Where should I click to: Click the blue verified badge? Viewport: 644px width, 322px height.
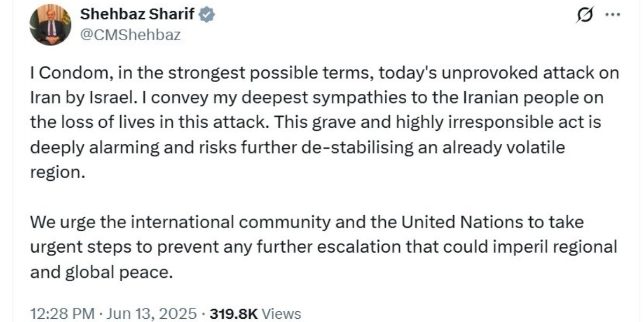[x=207, y=16]
